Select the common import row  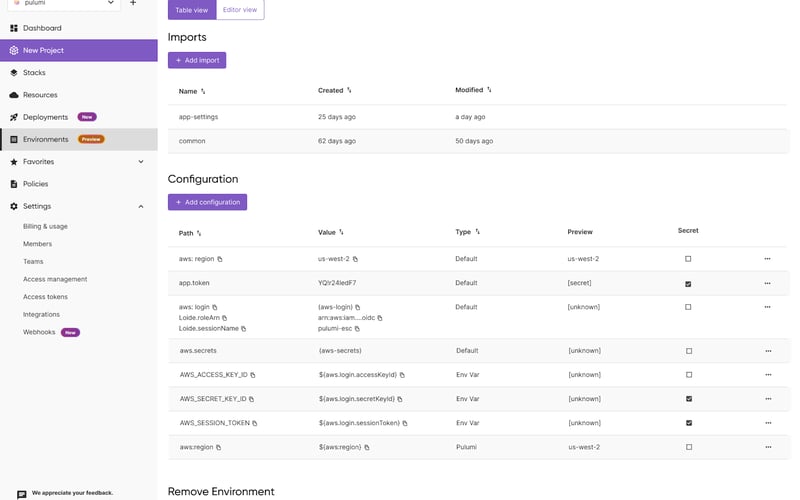click(477, 141)
